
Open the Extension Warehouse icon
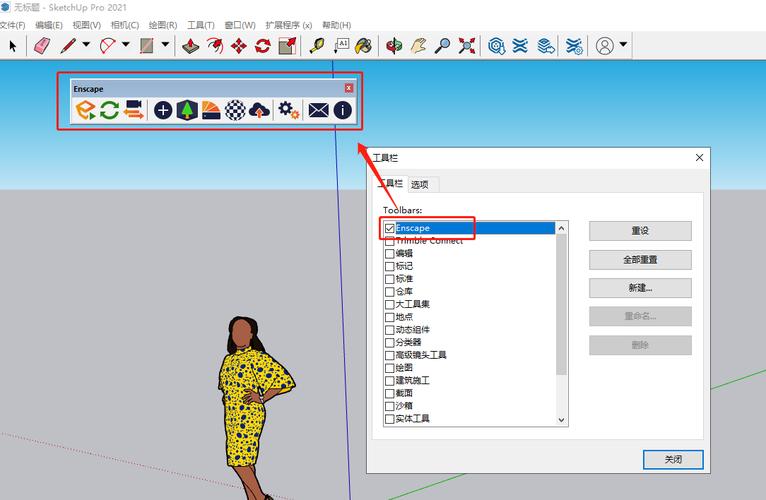click(x=520, y=46)
